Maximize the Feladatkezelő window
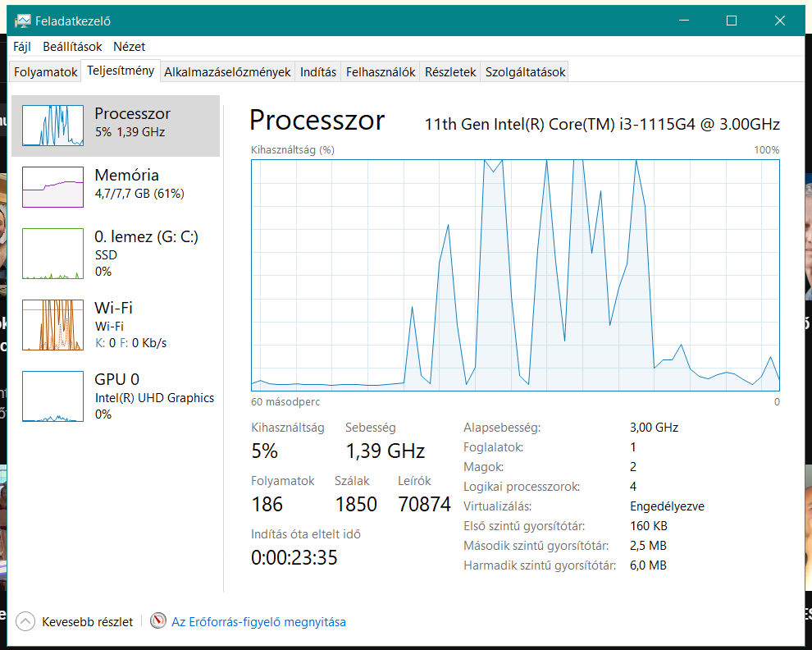Viewport: 812px width, 650px height. click(x=732, y=21)
